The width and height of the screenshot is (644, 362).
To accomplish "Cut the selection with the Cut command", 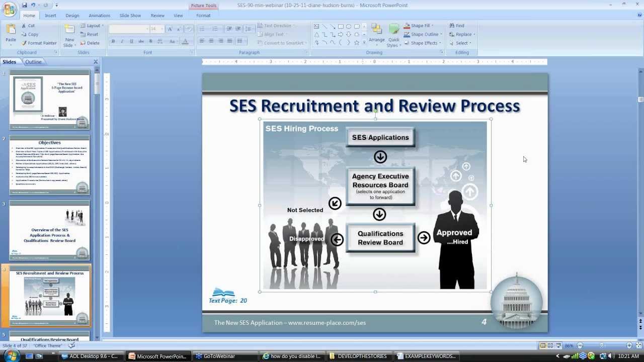I will [28, 26].
